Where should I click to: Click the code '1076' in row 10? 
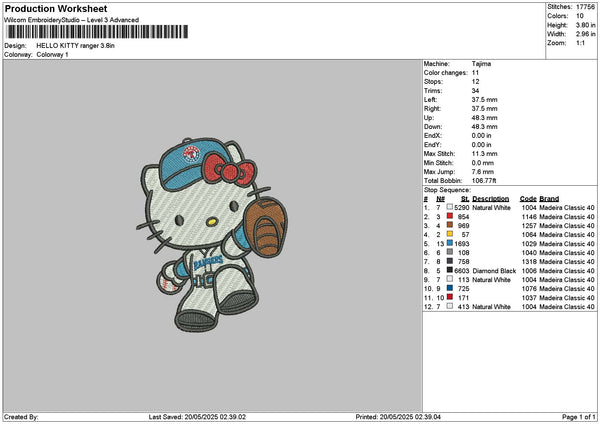click(x=529, y=289)
